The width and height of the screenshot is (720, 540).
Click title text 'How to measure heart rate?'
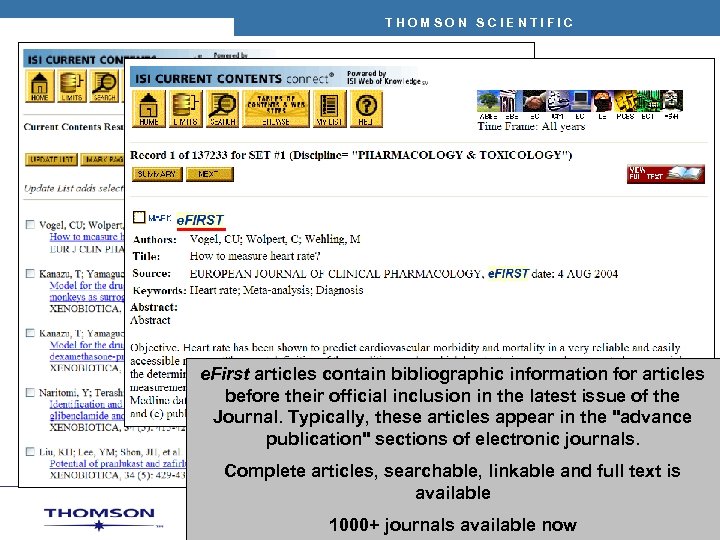point(255,256)
